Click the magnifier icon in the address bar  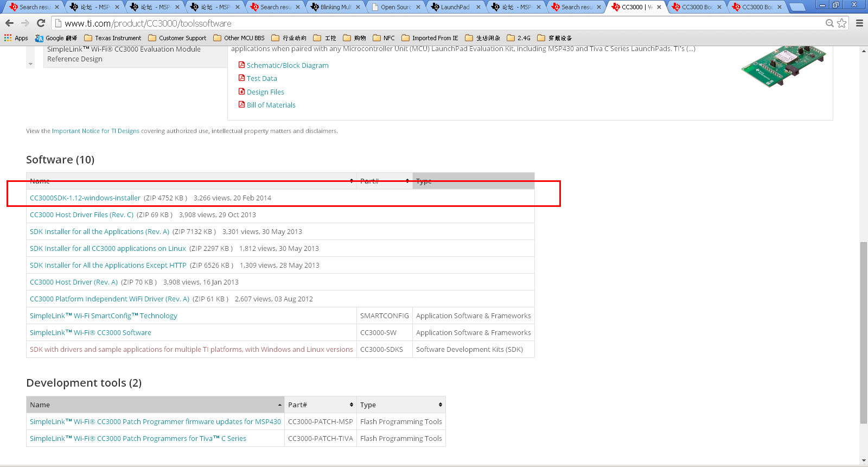click(x=829, y=23)
